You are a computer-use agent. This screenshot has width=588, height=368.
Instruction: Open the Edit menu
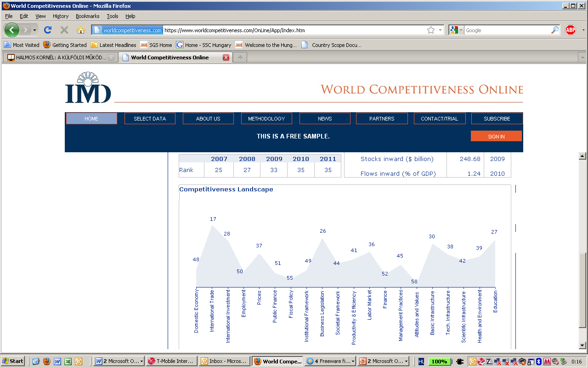24,16
